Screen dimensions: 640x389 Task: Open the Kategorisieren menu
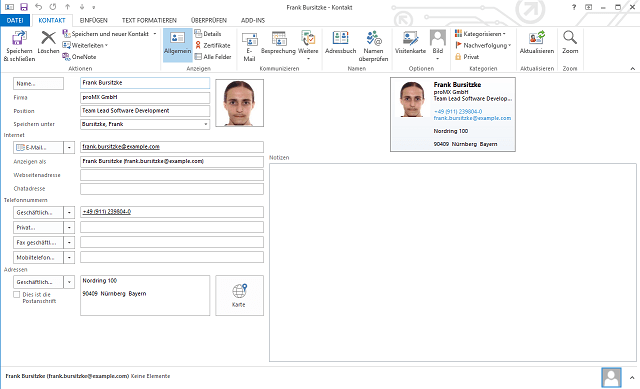(x=480, y=34)
